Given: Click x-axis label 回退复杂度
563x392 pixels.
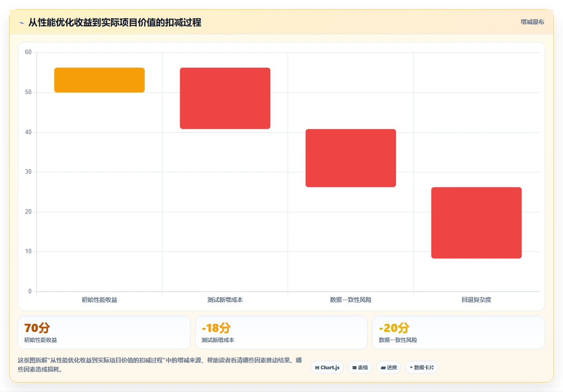Looking at the screenshot, I should (476, 300).
